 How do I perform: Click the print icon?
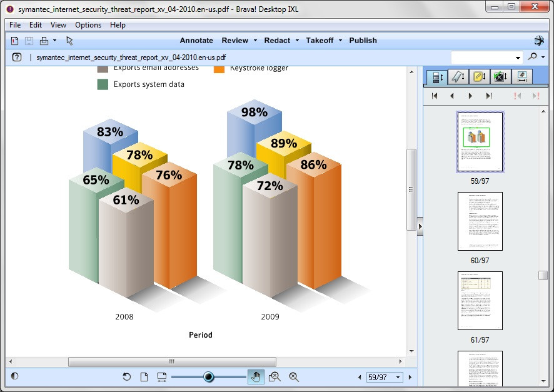click(44, 41)
